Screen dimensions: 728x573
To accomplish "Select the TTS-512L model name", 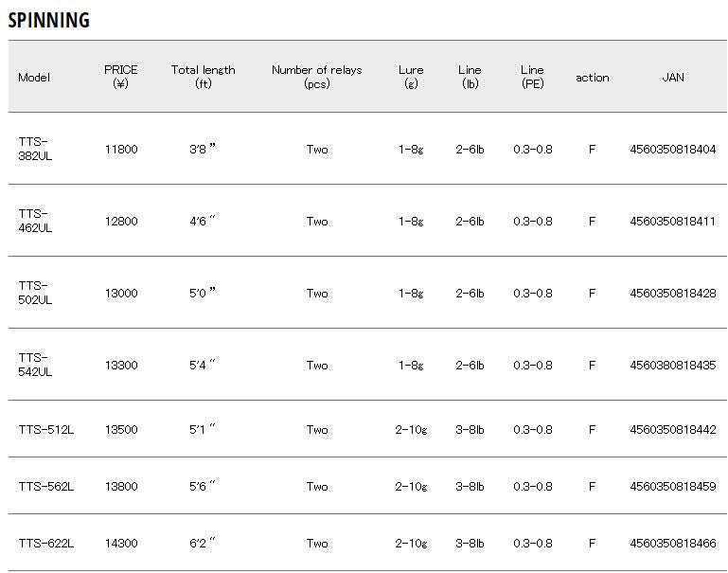I will point(46,430).
